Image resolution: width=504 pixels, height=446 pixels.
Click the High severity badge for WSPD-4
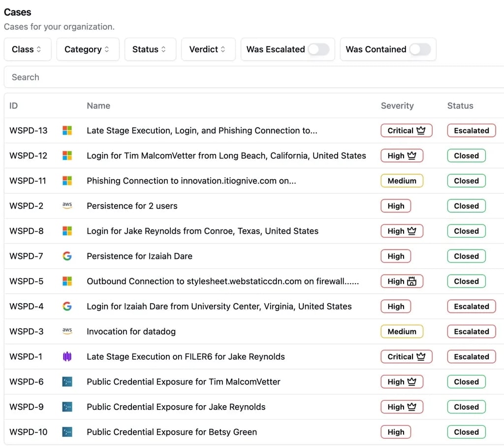point(396,307)
